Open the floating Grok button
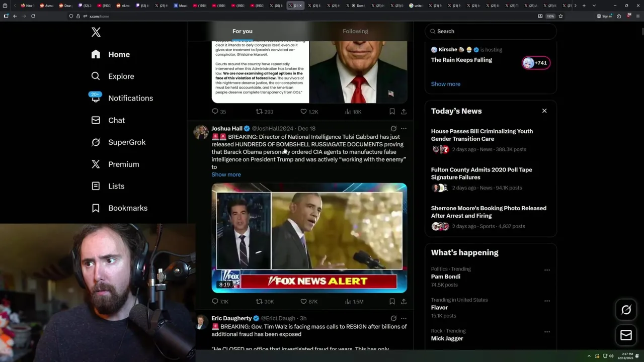 point(626,310)
